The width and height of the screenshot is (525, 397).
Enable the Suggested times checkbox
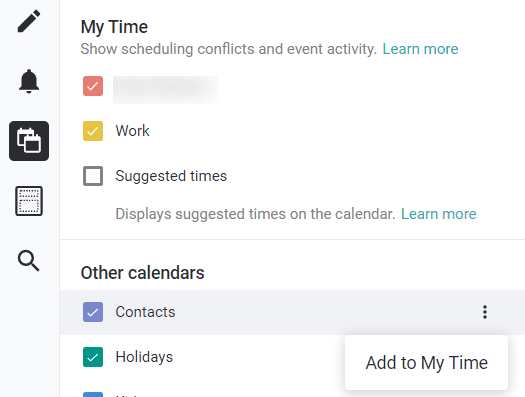click(93, 176)
